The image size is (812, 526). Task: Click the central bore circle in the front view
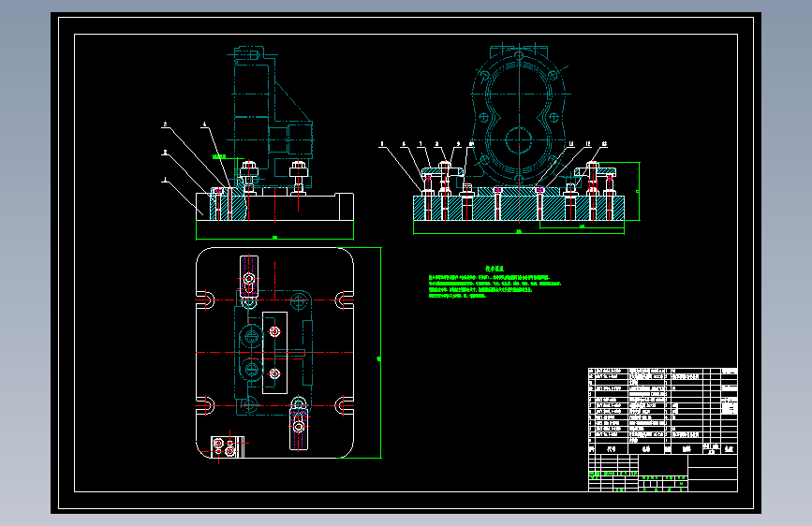tap(518, 140)
